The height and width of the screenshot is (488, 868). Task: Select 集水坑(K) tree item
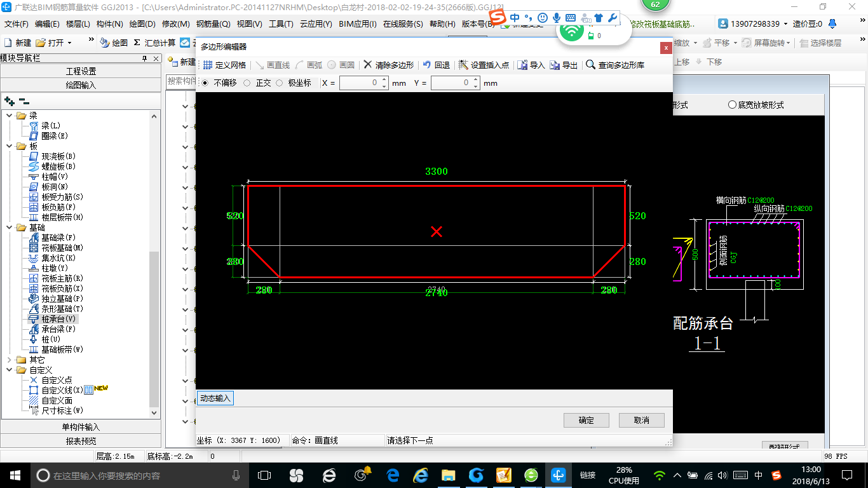[58, 258]
